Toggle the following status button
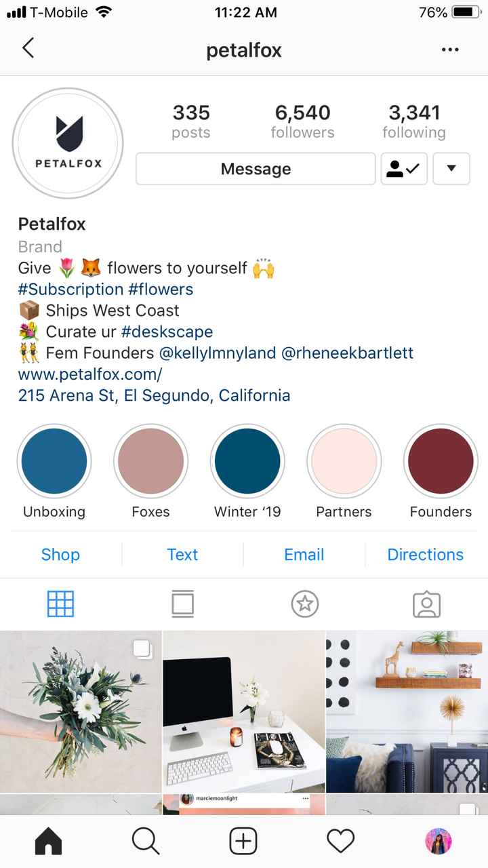Viewport: 488px width, 868px height. coord(404,169)
